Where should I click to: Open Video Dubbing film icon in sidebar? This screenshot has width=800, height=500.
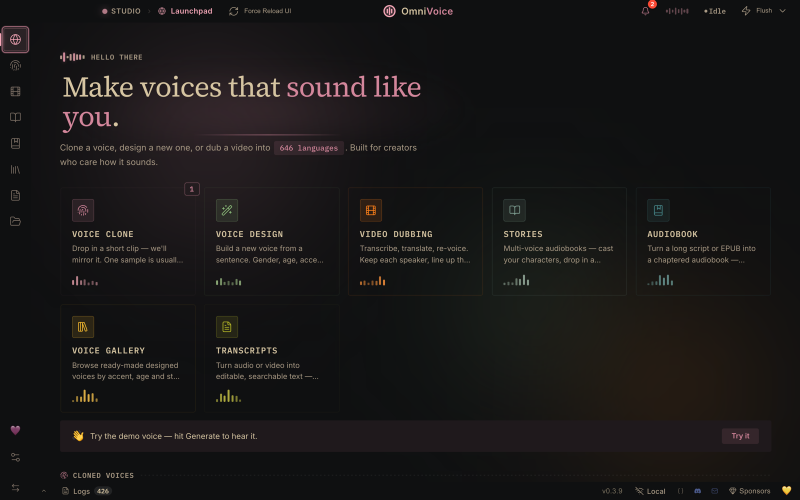pyautogui.click(x=15, y=91)
